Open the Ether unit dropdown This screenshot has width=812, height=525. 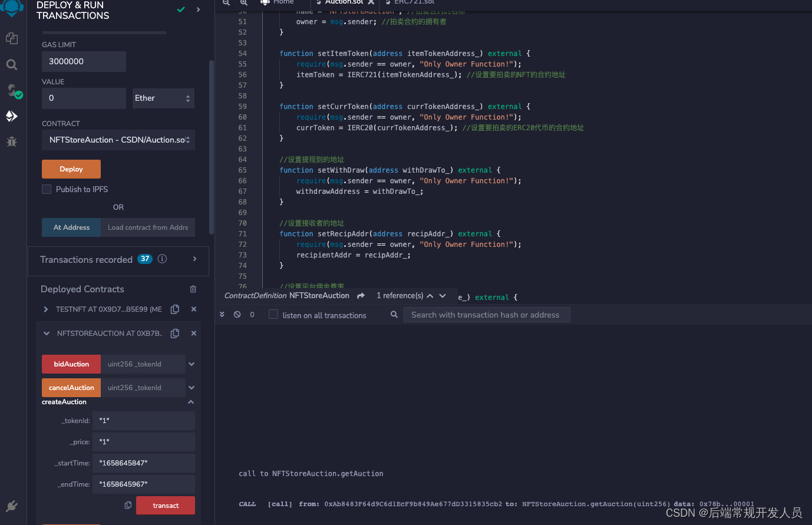163,98
